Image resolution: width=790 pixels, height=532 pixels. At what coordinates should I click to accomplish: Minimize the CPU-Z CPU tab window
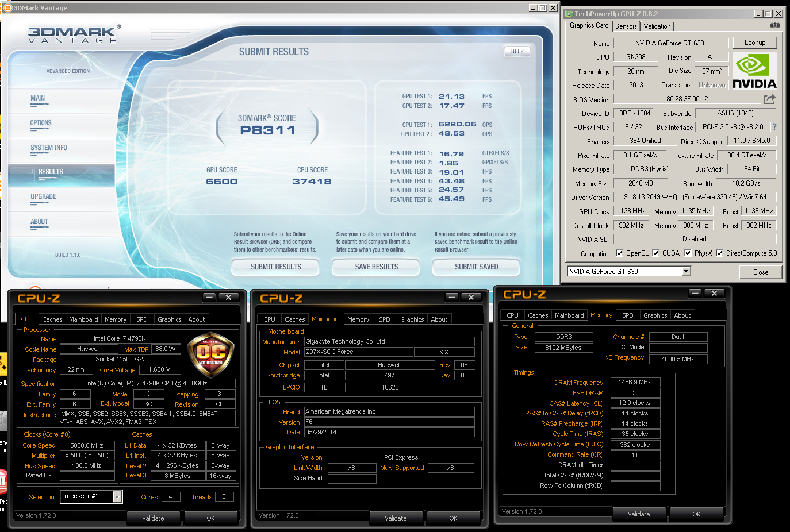(x=209, y=297)
